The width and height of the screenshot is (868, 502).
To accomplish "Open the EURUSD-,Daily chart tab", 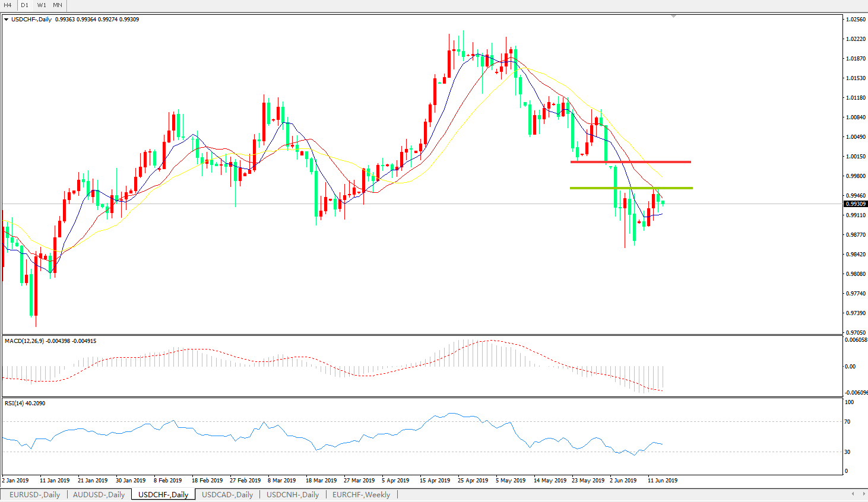I will (34, 494).
